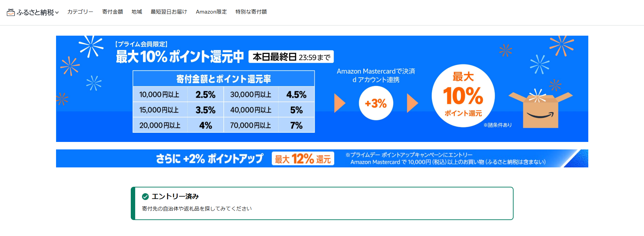
Task: Open the Amazon限定 navigation link
Action: 211,12
